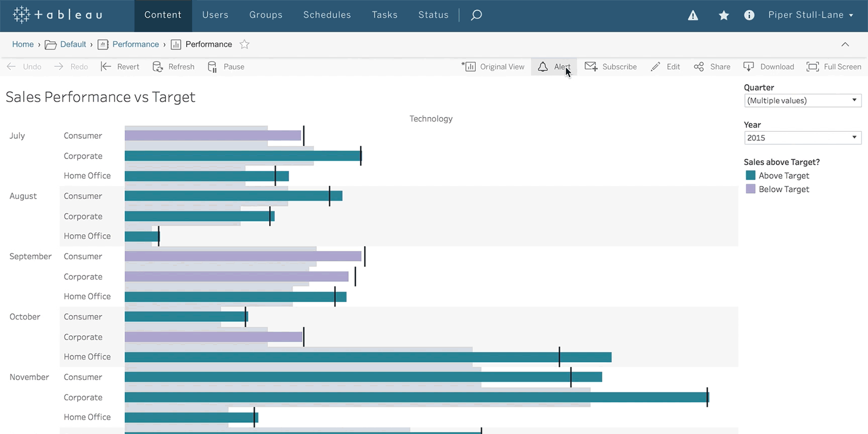Select Above Target teal legend swatch

tap(751, 175)
